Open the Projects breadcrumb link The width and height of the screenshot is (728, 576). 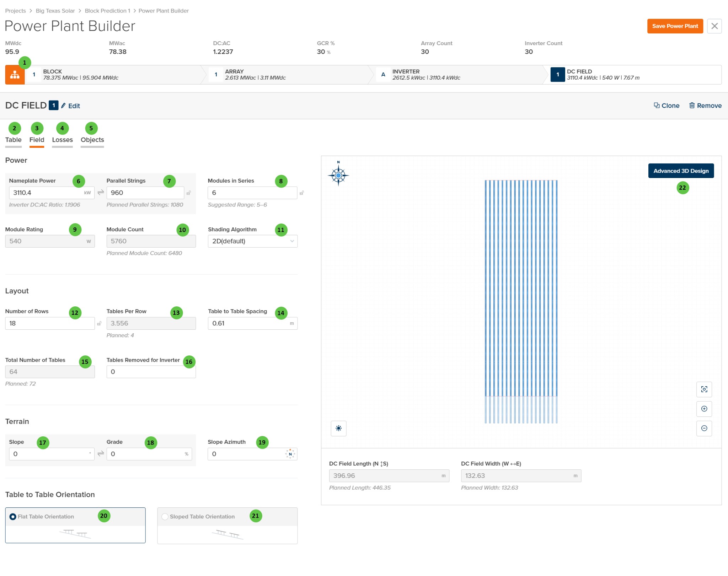(15, 11)
